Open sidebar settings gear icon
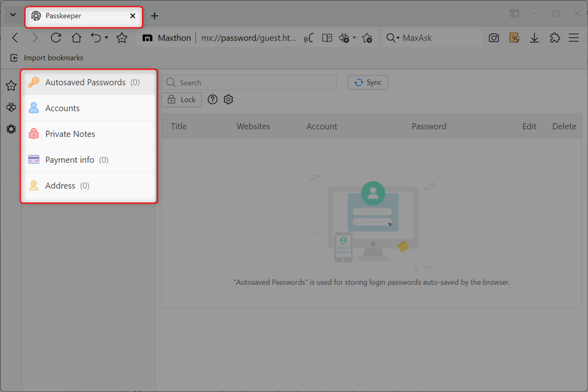Viewport: 588px width, 392px height. point(11,129)
